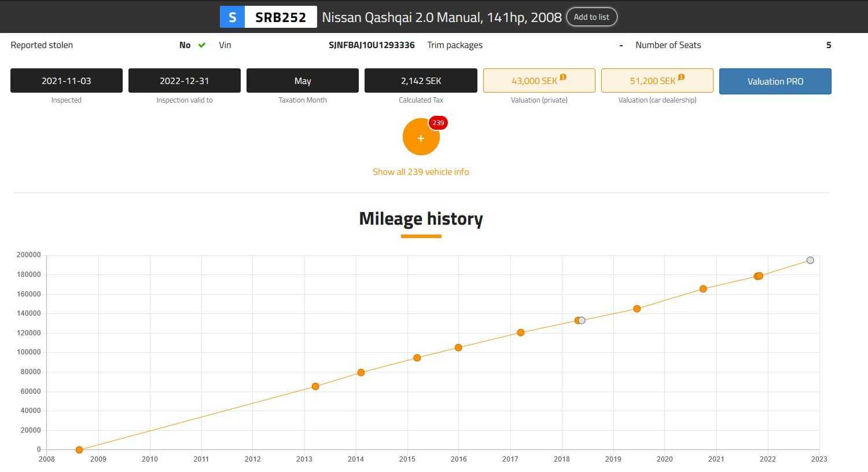This screenshot has width=868, height=472.
Task: Click the VIN number SJNFBAJ10U1293336
Action: [x=372, y=45]
